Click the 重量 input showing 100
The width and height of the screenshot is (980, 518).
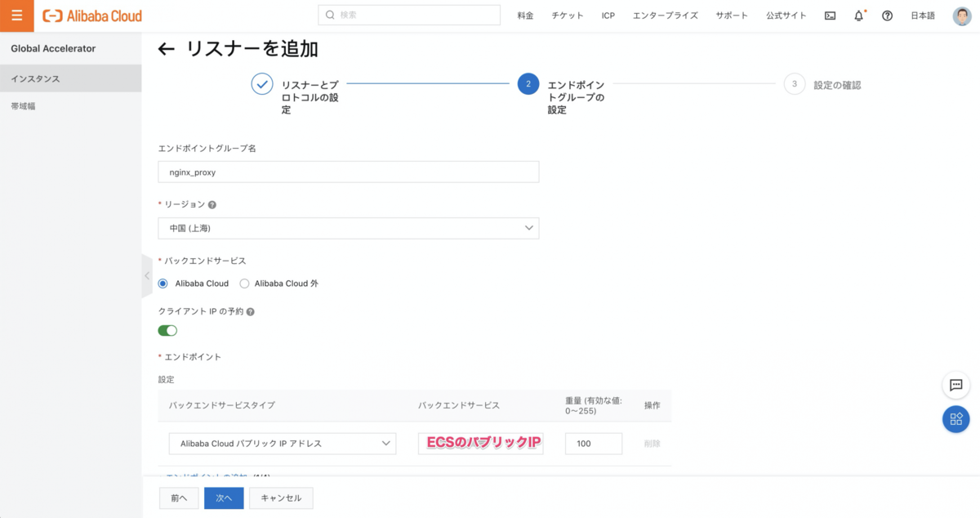pyautogui.click(x=594, y=444)
